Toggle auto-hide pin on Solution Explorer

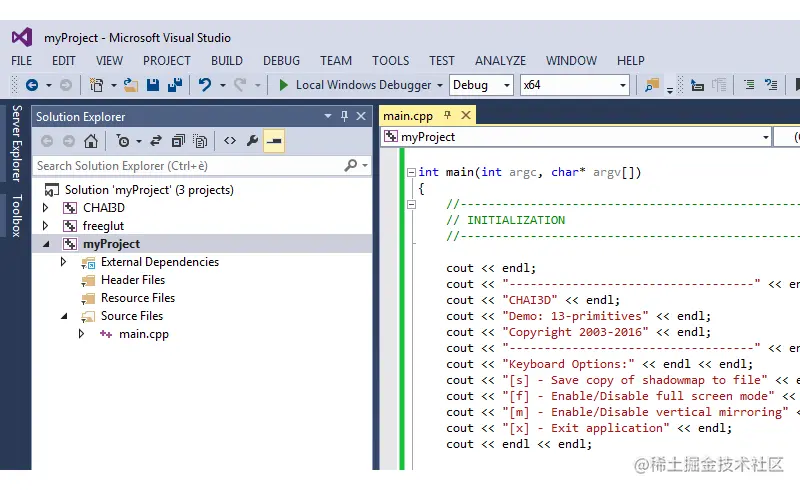(x=344, y=116)
